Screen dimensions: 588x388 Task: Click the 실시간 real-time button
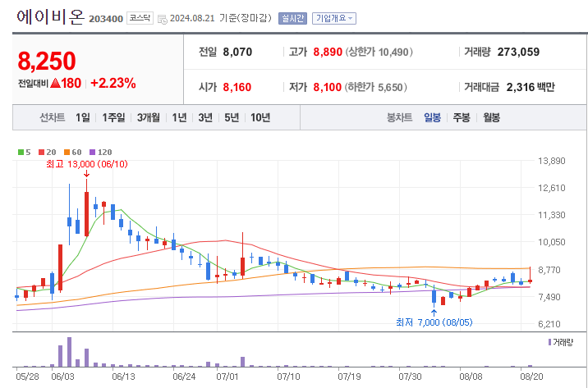coord(293,18)
